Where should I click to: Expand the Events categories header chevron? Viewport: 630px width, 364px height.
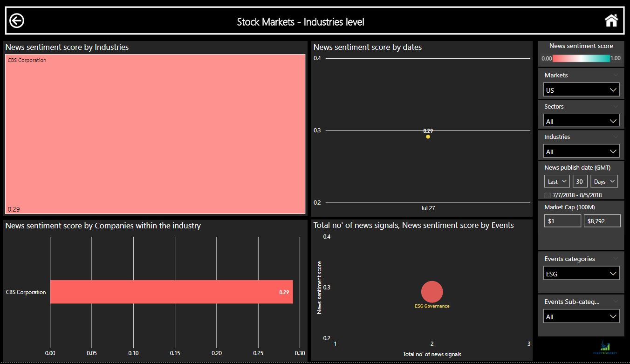click(616, 259)
